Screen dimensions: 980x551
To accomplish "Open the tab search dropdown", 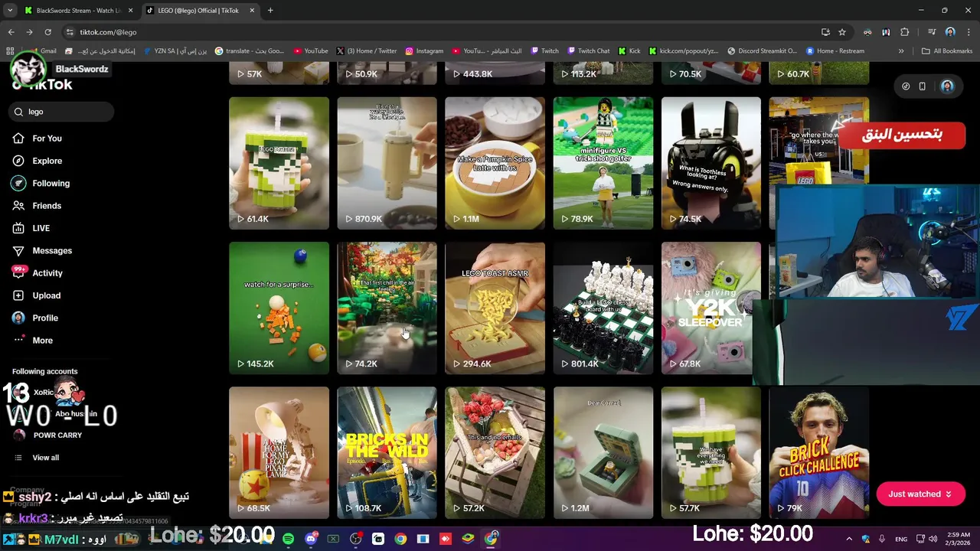I will [10, 11].
